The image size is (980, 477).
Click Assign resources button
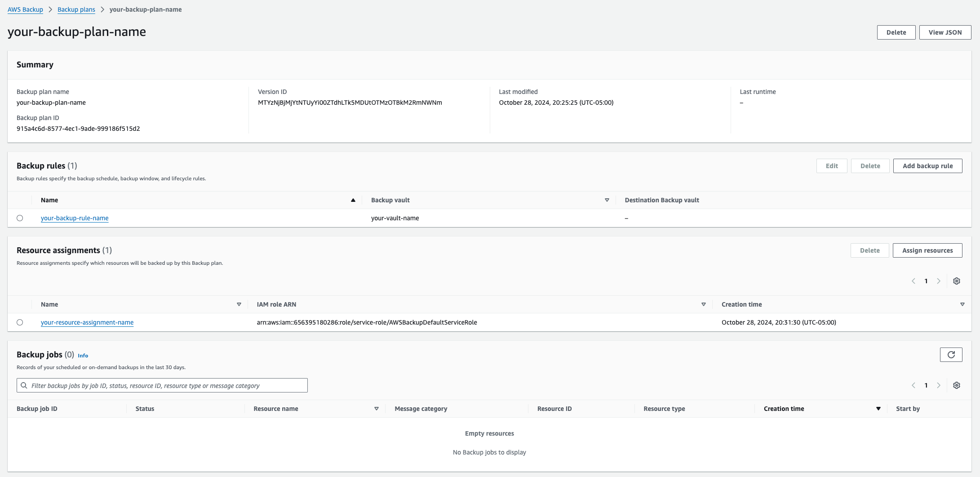tap(927, 250)
